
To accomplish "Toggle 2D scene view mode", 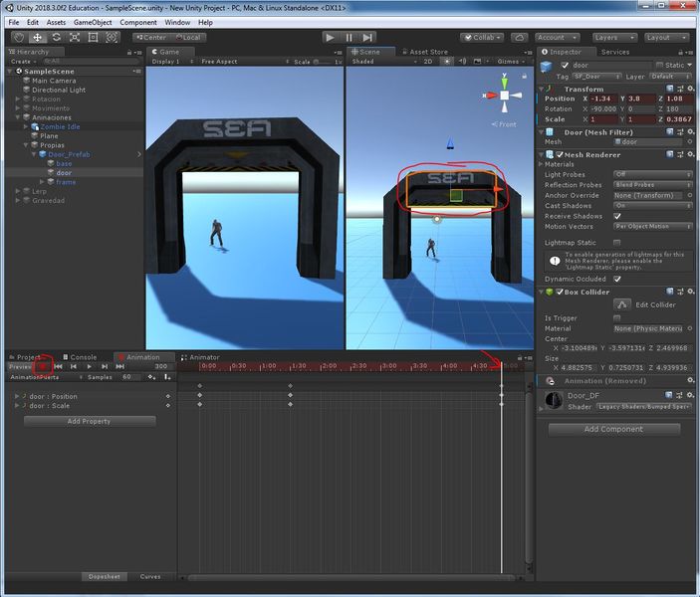I will coord(428,61).
